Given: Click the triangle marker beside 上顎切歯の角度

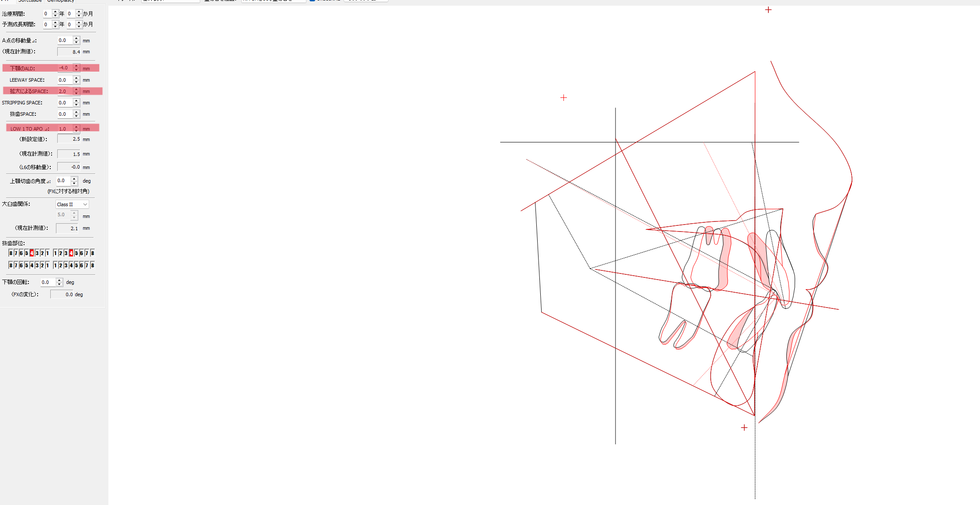Looking at the screenshot, I should [x=48, y=182].
